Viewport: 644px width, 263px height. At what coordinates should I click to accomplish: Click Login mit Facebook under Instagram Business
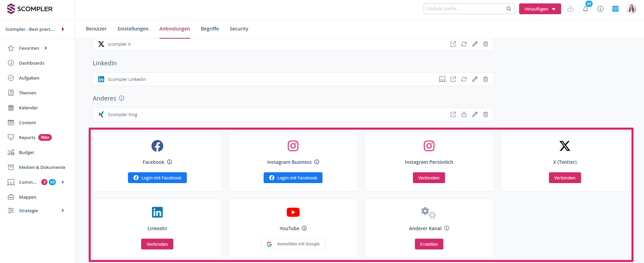(293, 178)
